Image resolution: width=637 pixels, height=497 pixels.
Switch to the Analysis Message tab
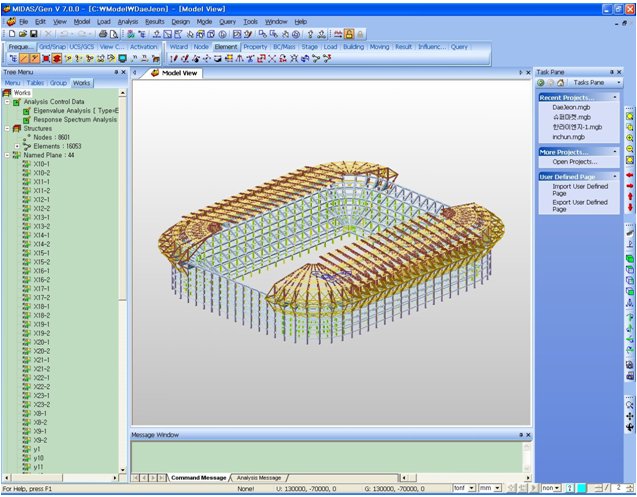coord(258,478)
